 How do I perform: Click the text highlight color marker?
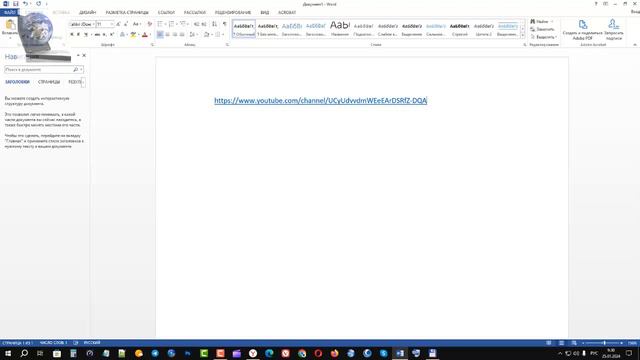133,35
